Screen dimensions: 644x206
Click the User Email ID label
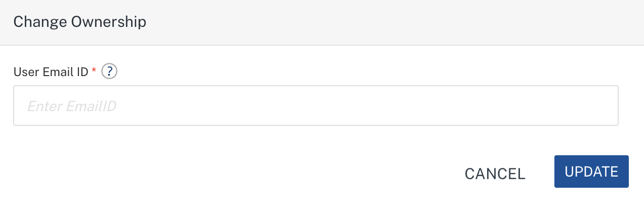(x=51, y=72)
